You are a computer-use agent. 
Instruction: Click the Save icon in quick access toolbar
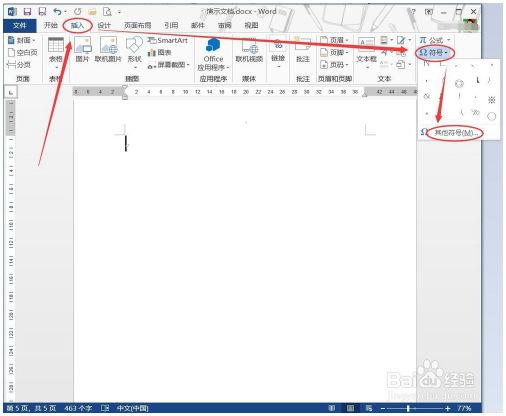(27, 12)
